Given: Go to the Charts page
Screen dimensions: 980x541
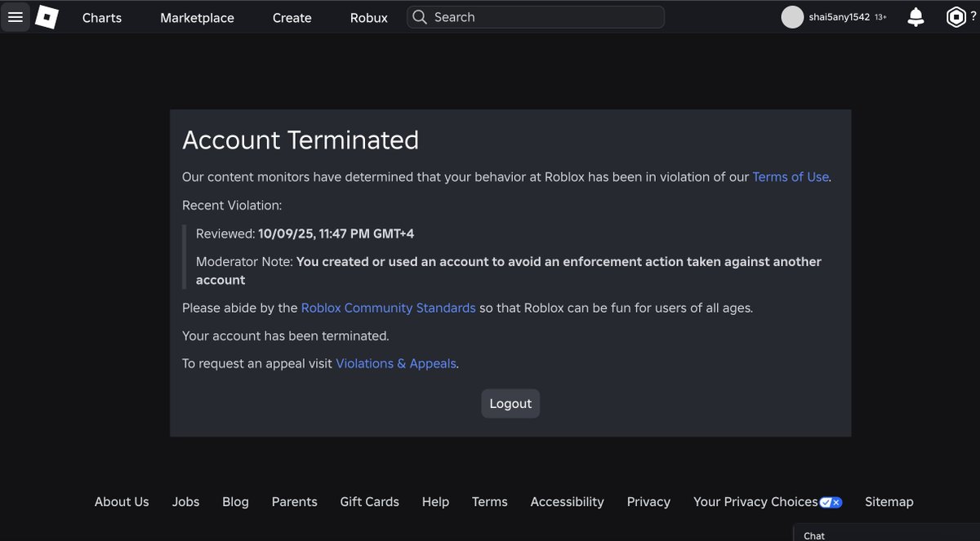Looking at the screenshot, I should tap(102, 17).
